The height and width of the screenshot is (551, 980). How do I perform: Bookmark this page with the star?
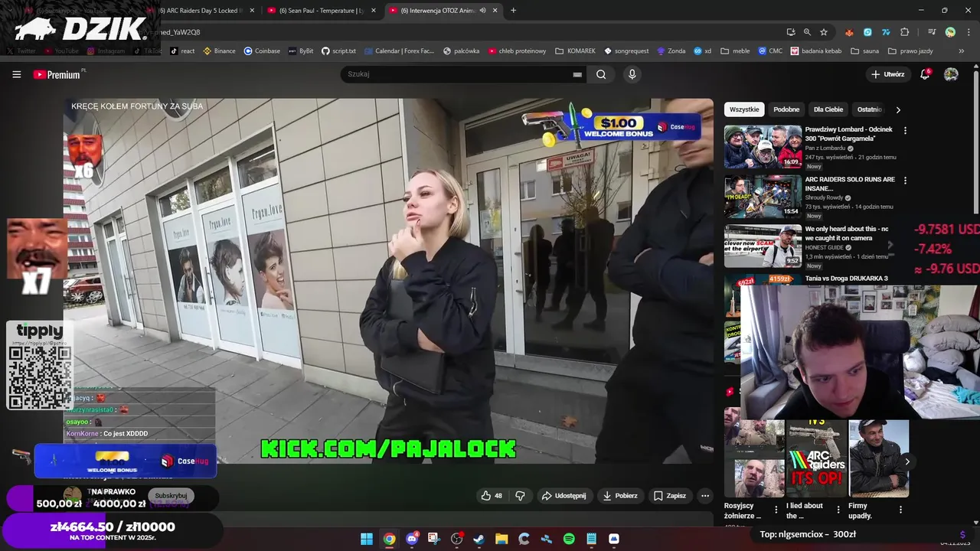pos(824,32)
